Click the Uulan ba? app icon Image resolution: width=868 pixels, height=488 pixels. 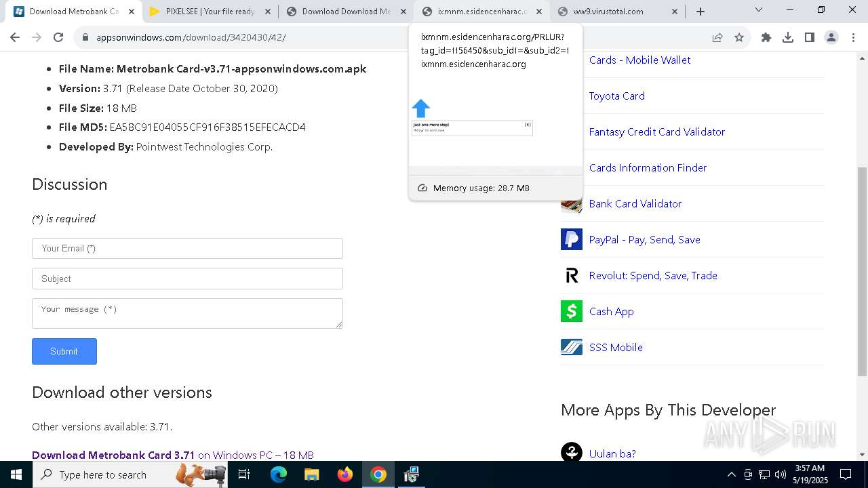coord(572,453)
